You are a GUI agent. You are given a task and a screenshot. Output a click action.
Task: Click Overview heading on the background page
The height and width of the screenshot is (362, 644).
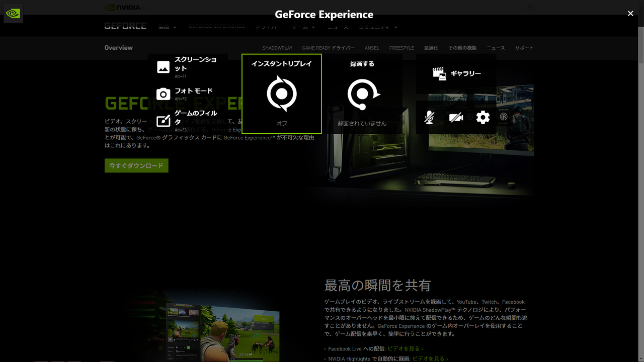pyautogui.click(x=119, y=48)
